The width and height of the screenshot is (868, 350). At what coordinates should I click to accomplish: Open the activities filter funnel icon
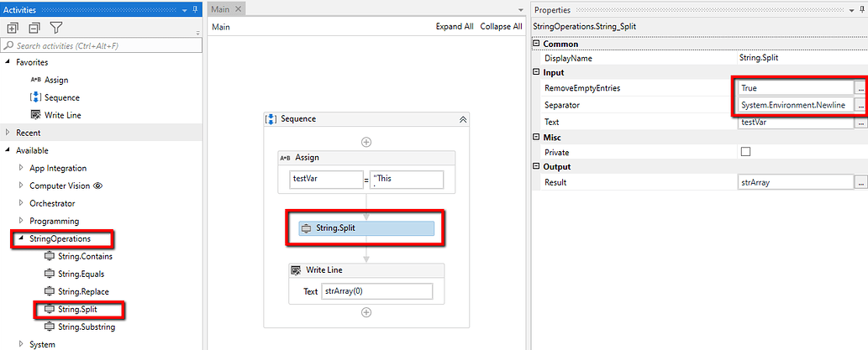click(56, 28)
